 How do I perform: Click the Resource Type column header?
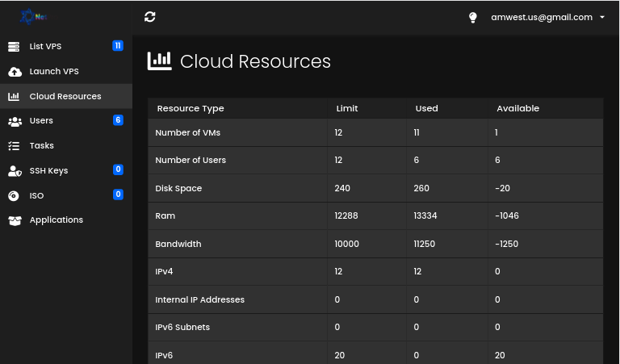coord(191,108)
